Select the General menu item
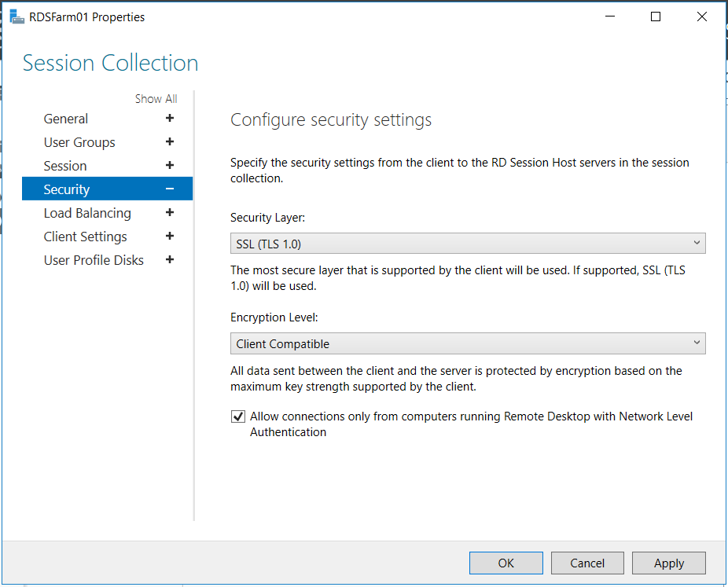The width and height of the screenshot is (728, 587). coord(65,119)
